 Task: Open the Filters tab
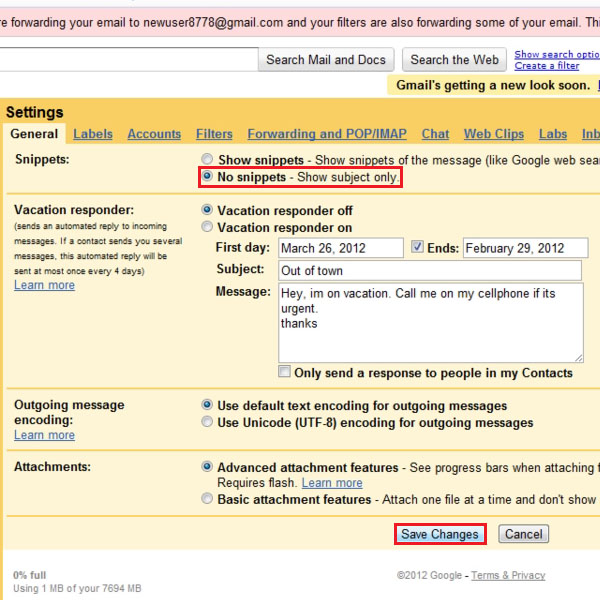click(214, 134)
